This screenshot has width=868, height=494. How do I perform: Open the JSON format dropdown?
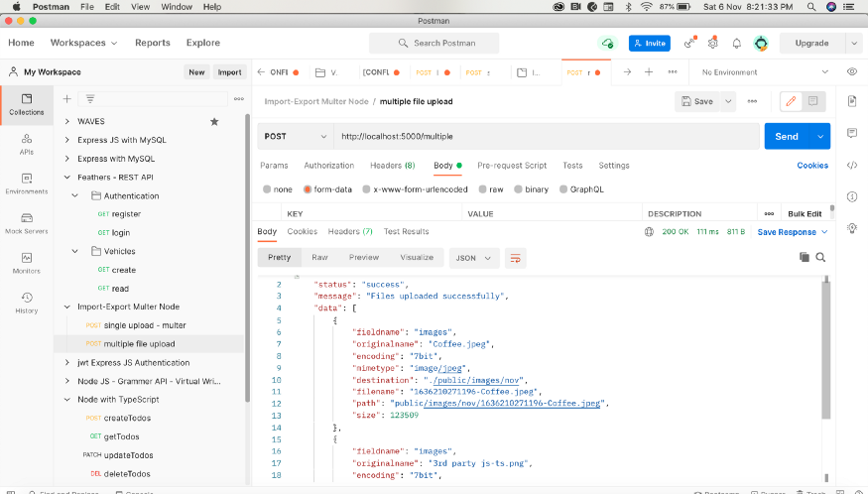click(x=473, y=258)
